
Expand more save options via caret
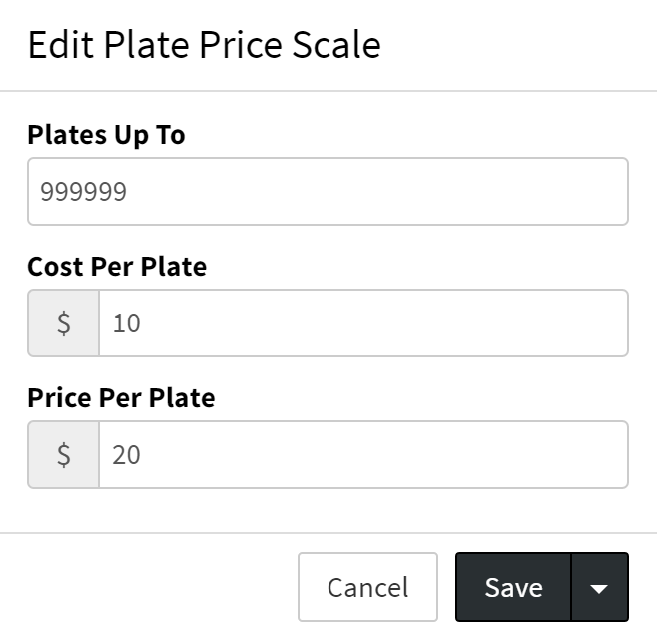tap(599, 588)
